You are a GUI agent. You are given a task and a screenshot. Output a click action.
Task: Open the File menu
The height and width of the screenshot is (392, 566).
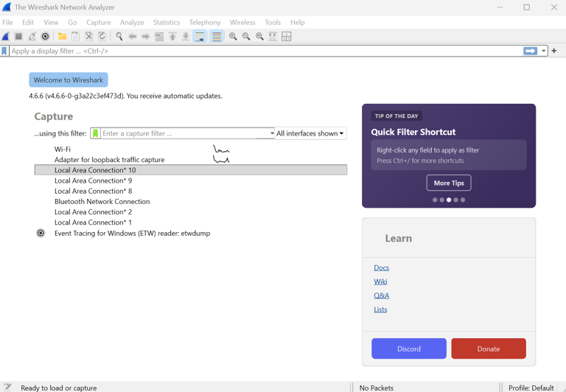point(7,22)
